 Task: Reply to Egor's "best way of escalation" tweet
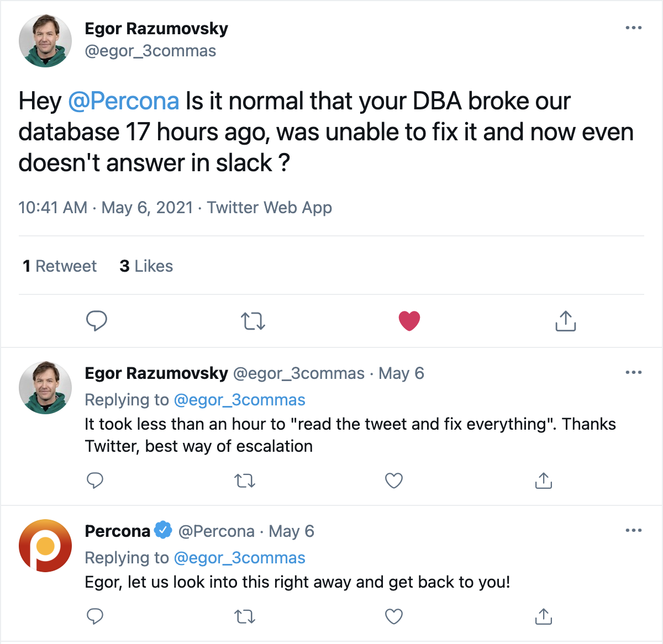95,481
